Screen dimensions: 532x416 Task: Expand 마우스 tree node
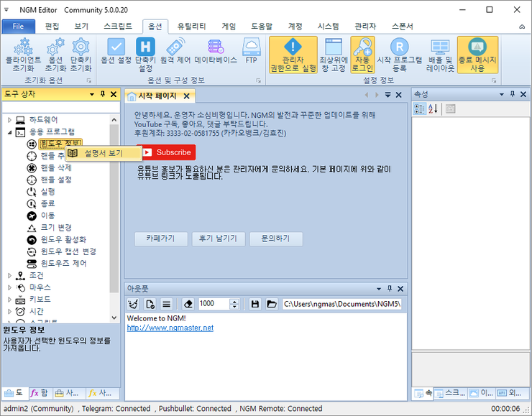[9, 287]
